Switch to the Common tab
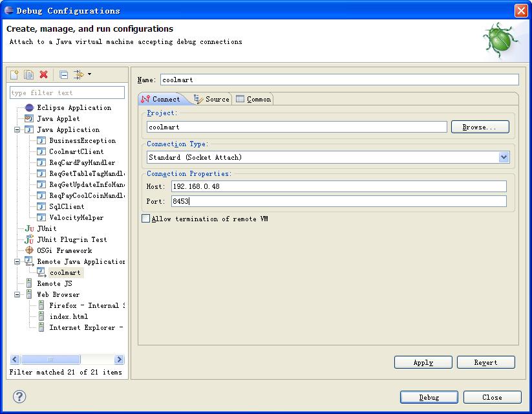The width and height of the screenshot is (532, 414). [x=253, y=99]
